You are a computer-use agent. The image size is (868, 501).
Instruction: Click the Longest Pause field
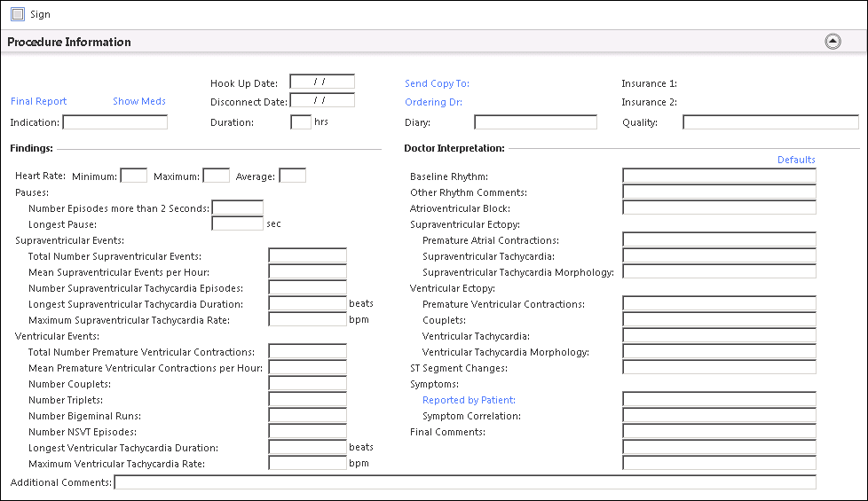[238, 223]
